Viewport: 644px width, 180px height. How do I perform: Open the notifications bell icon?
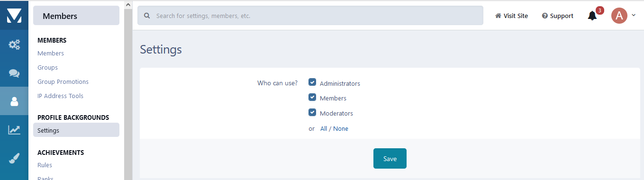tap(592, 16)
